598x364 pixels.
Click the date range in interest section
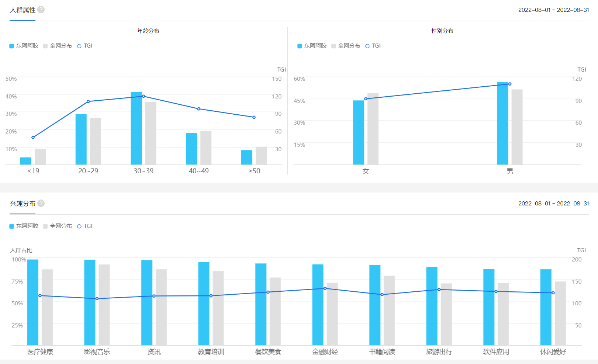click(x=553, y=204)
